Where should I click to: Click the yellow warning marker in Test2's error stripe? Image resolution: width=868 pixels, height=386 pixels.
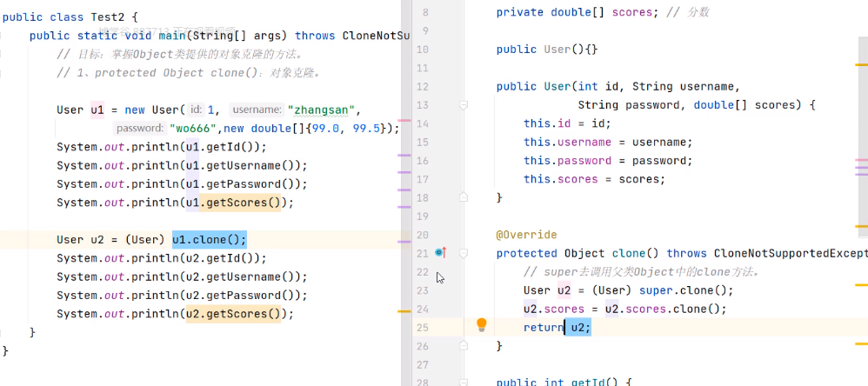pos(404,312)
